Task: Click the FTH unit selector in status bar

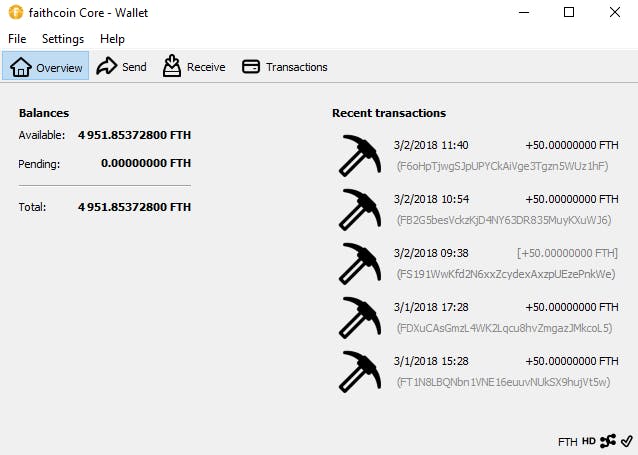Action: coord(568,442)
